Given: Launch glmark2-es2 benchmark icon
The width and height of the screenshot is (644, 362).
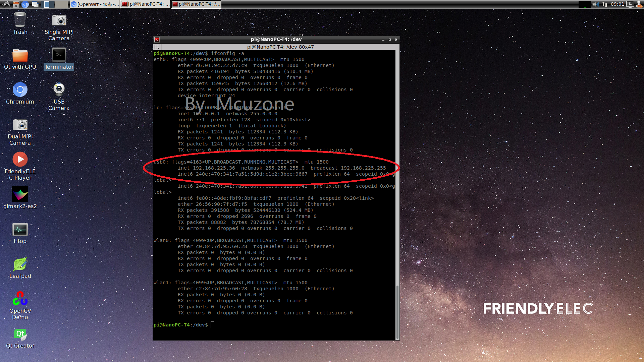Looking at the screenshot, I should pyautogui.click(x=20, y=198).
